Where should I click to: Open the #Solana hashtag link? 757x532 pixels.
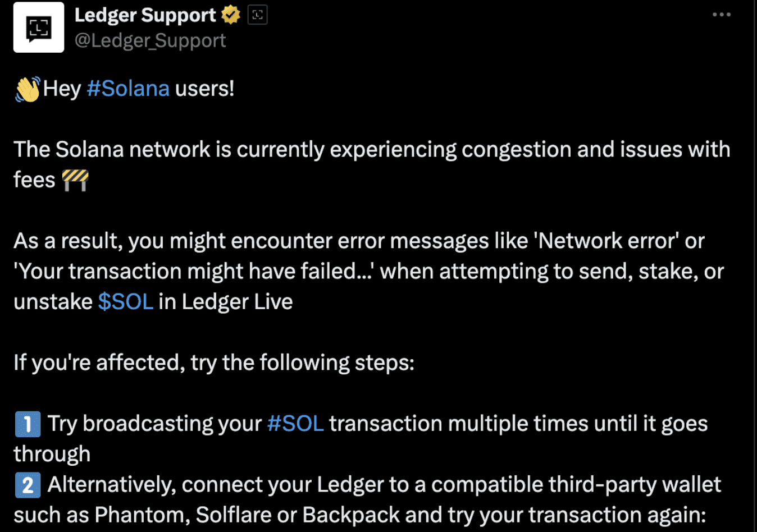point(128,89)
